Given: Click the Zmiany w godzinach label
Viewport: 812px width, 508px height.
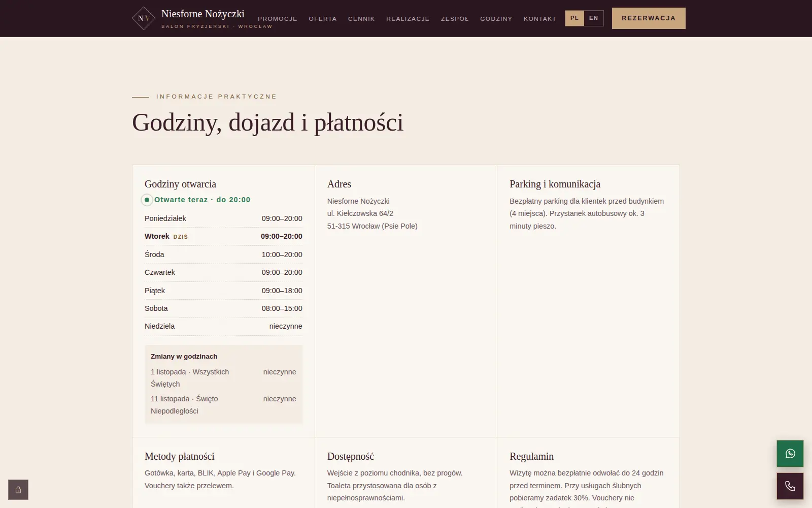Looking at the screenshot, I should 184,357.
